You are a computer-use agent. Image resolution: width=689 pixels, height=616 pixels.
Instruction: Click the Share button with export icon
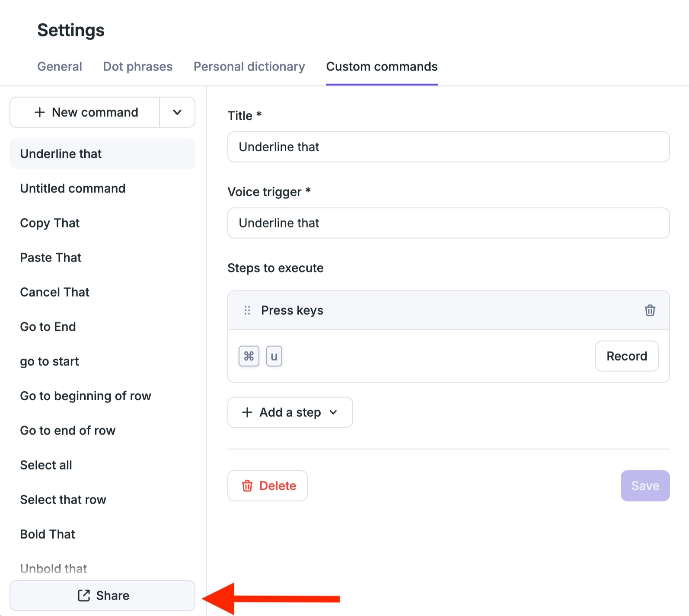tap(102, 595)
